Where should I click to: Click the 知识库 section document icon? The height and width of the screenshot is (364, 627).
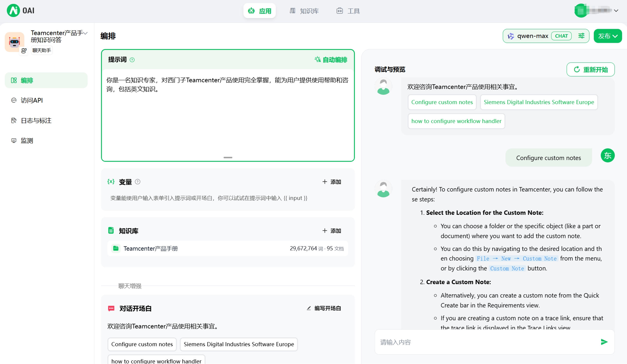111,231
